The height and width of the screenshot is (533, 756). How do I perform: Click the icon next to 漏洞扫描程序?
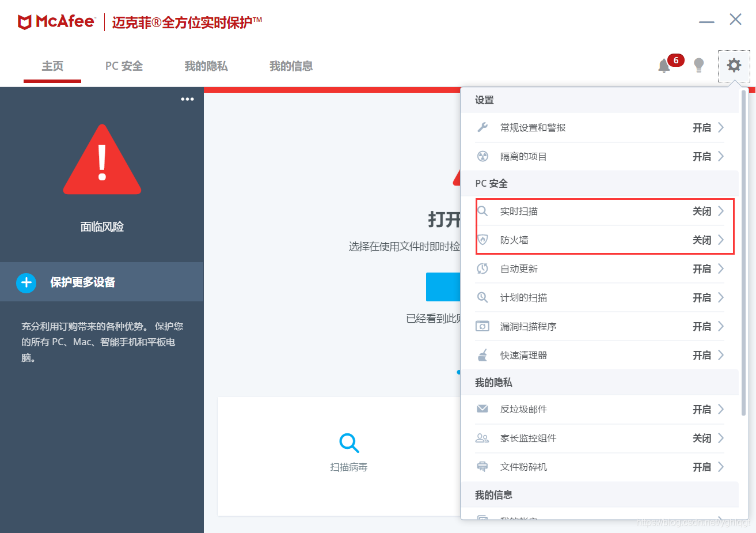click(483, 326)
